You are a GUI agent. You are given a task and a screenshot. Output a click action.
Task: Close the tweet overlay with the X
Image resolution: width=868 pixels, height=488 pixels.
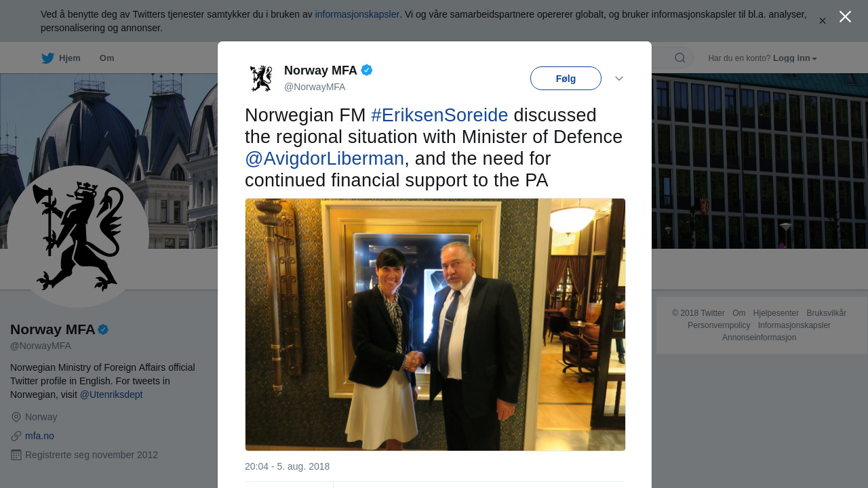pos(845,17)
